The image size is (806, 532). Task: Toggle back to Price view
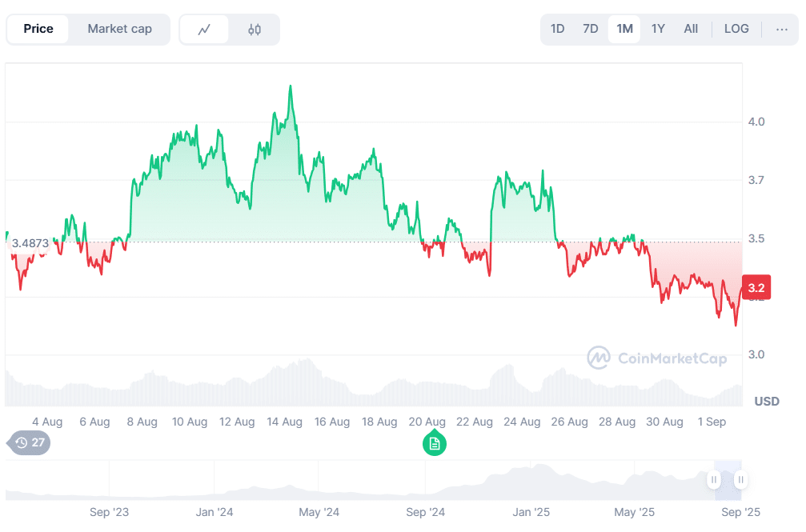click(x=38, y=29)
